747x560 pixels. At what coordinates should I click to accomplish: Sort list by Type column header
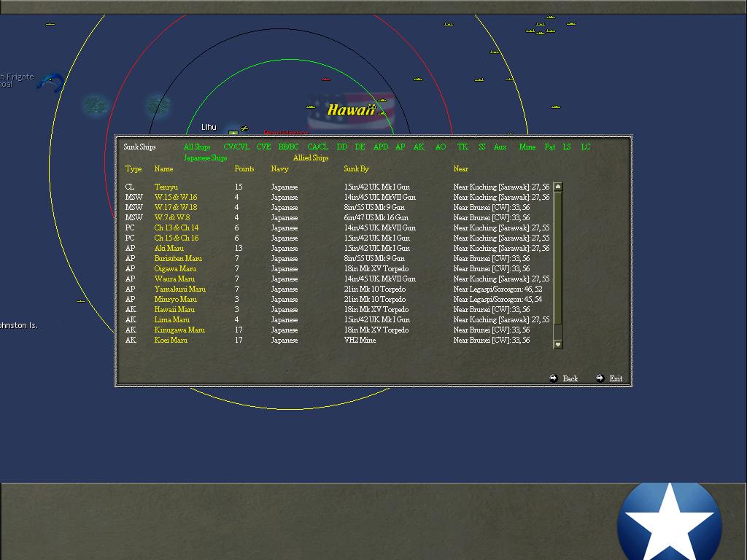tap(133, 168)
